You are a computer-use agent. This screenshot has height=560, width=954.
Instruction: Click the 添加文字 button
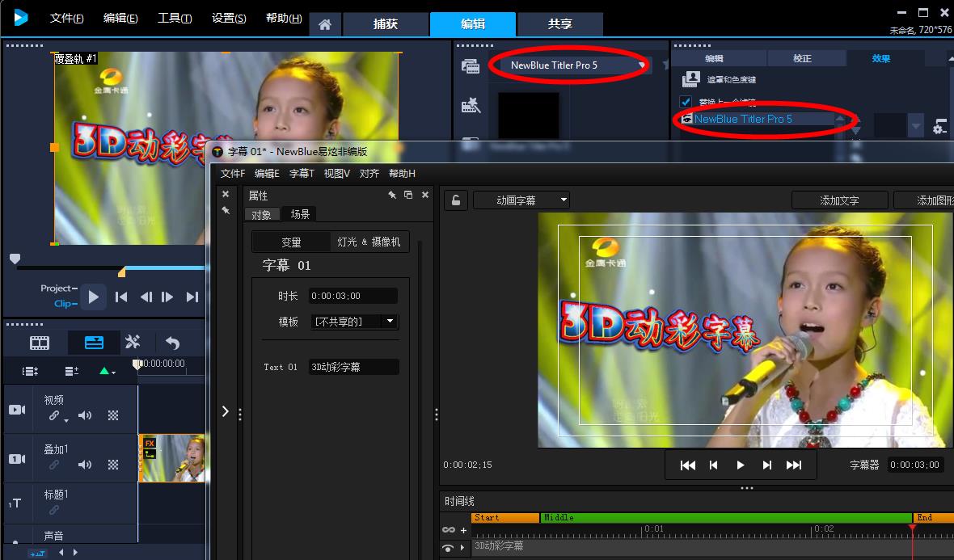click(840, 200)
